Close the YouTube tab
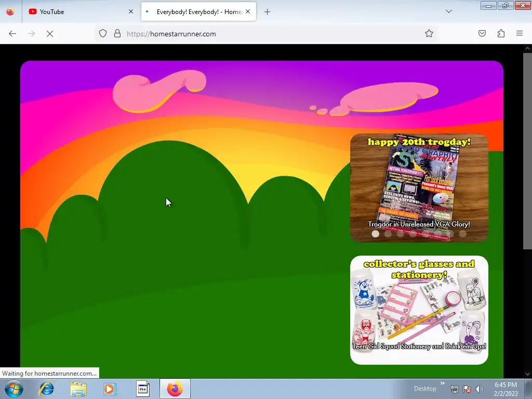This screenshot has width=532, height=399. point(131,11)
